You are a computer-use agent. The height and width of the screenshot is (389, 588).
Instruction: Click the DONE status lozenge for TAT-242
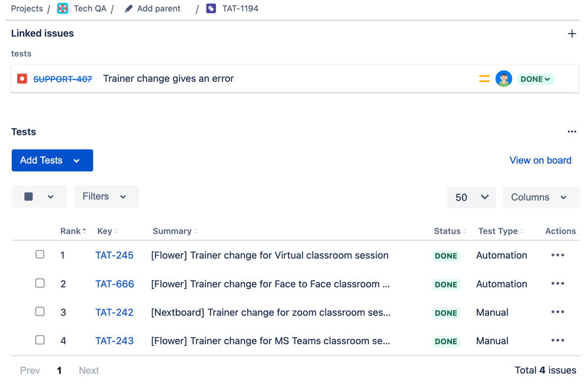(x=446, y=313)
